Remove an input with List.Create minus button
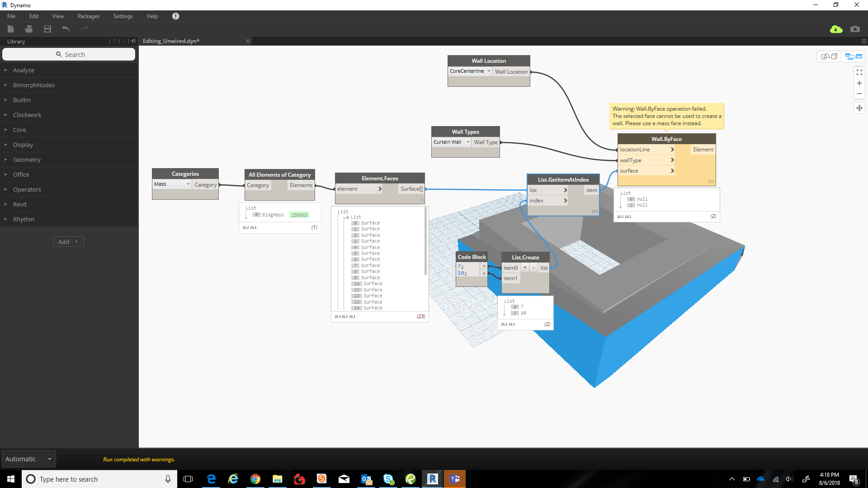868x488 pixels. 533,267
